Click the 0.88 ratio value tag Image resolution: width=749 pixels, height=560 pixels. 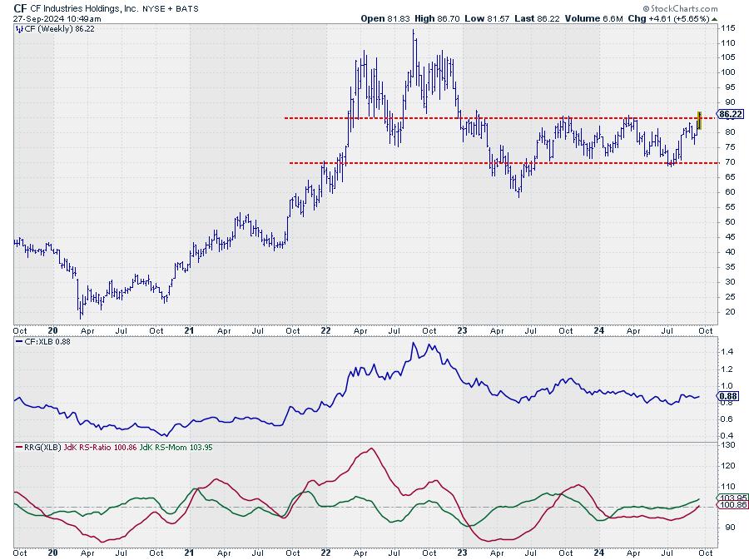727,396
